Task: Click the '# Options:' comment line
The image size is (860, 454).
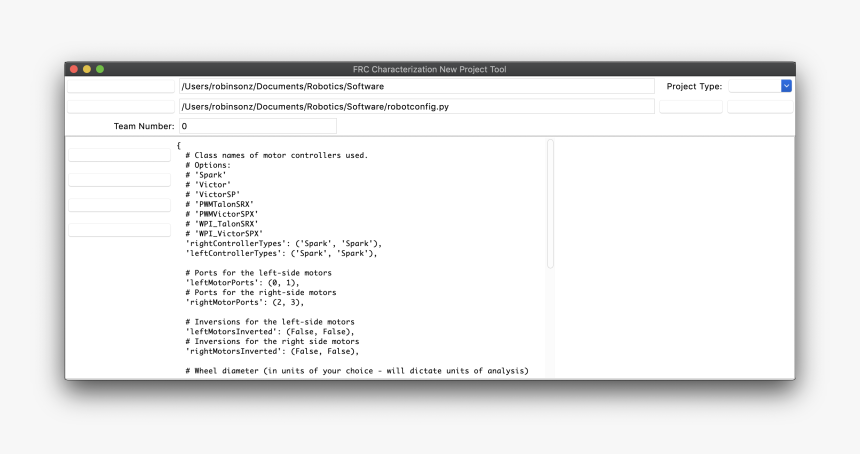Action: coord(208,165)
